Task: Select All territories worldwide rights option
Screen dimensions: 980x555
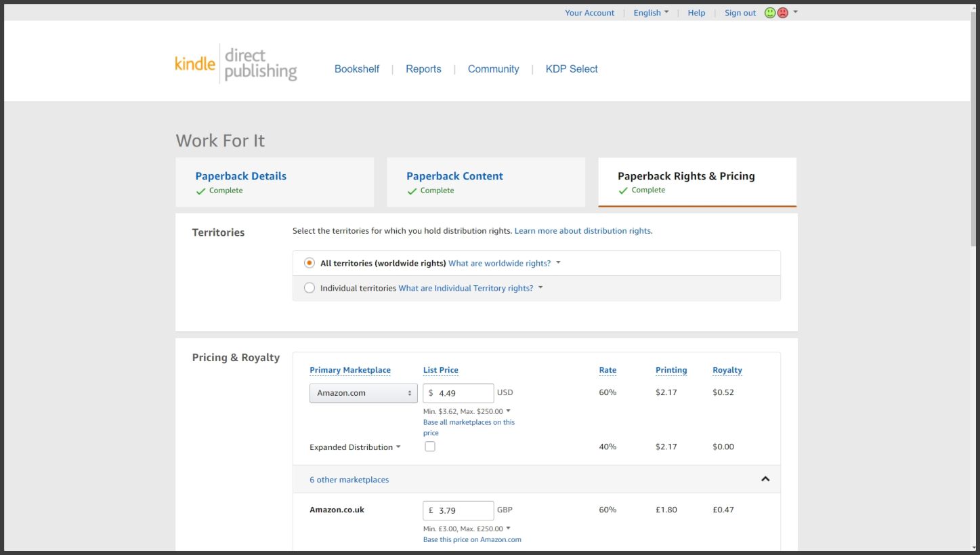Action: click(x=310, y=263)
